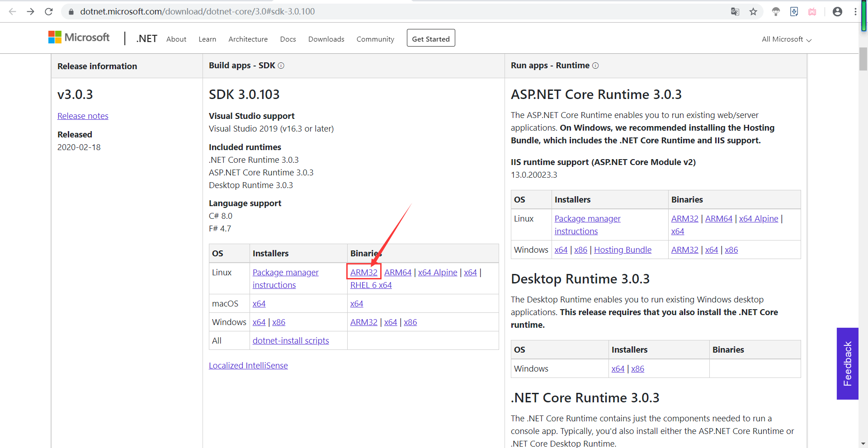Click the info icon beside Run apps - Runtime

(595, 66)
